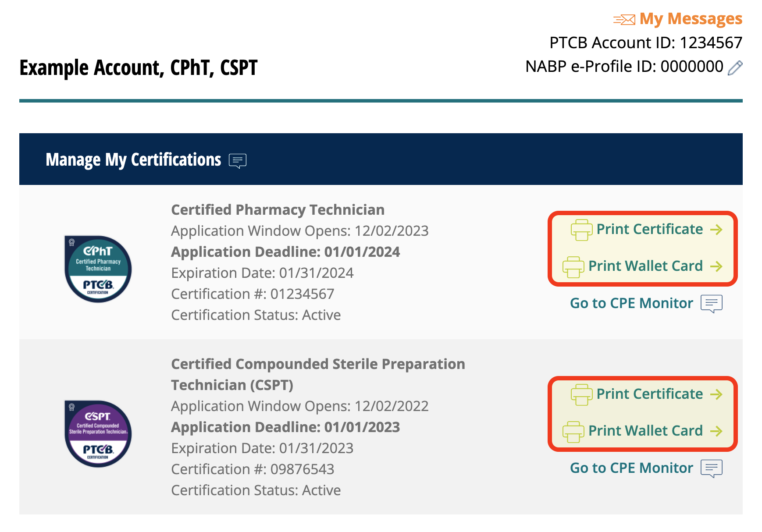
Task: Print the Certified Pharmacy Technician wallet card
Action: pyautogui.click(x=645, y=266)
